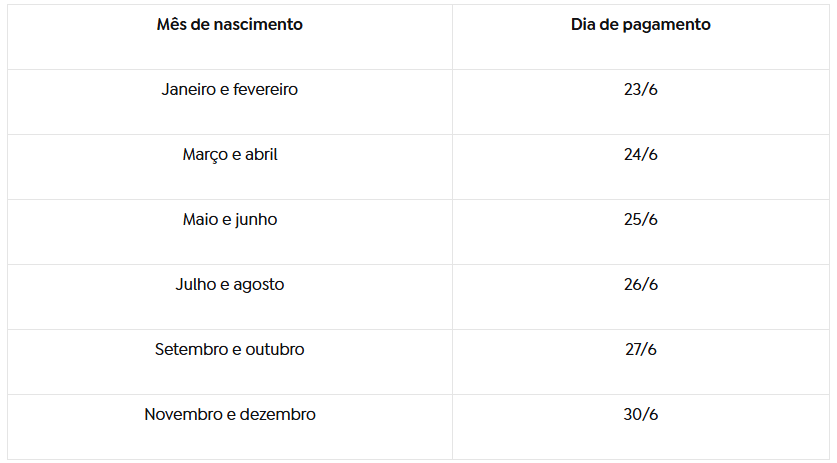
Task: Select the 27/6 payment date cell
Action: point(640,350)
